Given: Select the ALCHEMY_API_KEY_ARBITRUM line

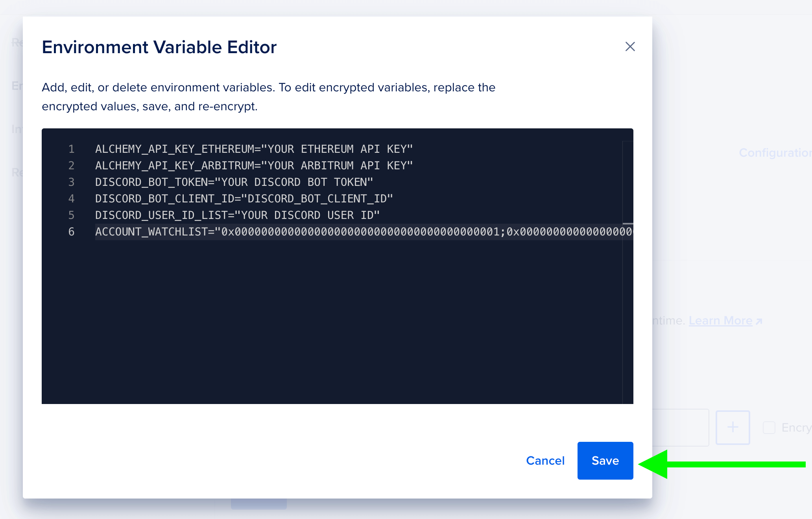Looking at the screenshot, I should (x=254, y=165).
